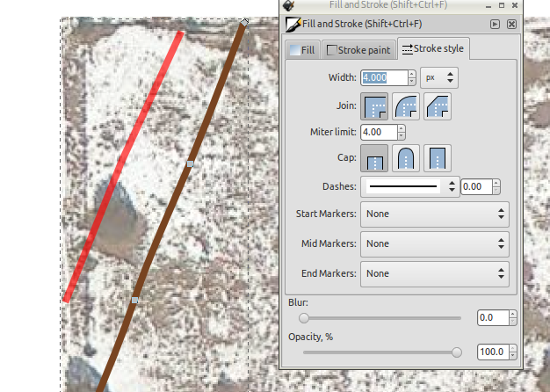Screen dimensions: 550x392
Task: Switch to the Fill tab
Action: [302, 50]
